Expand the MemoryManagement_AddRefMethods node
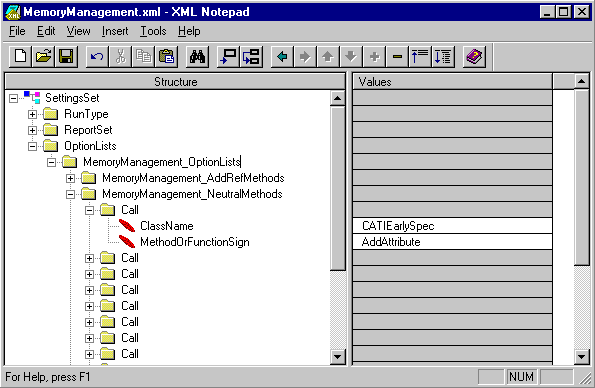595x388 pixels. (x=70, y=178)
